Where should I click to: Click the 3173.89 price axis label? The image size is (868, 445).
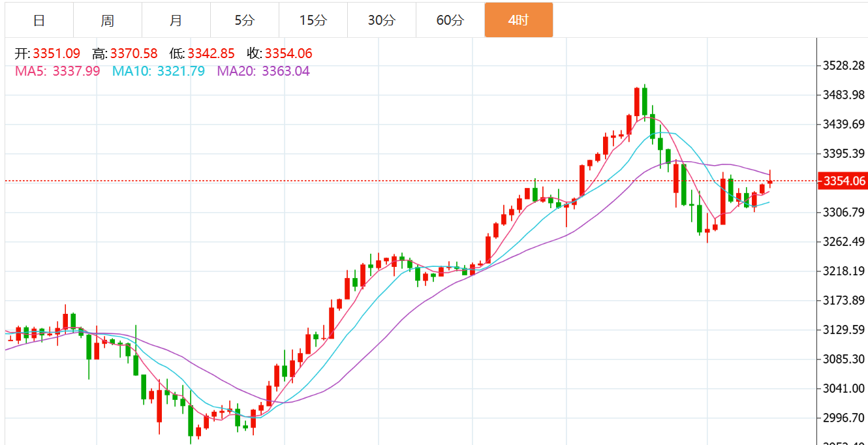pos(844,300)
